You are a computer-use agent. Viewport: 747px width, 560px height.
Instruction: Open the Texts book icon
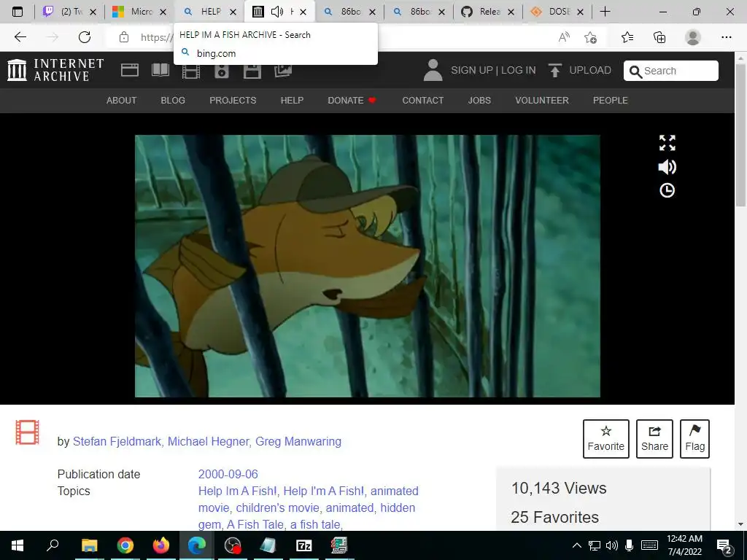[x=160, y=71]
